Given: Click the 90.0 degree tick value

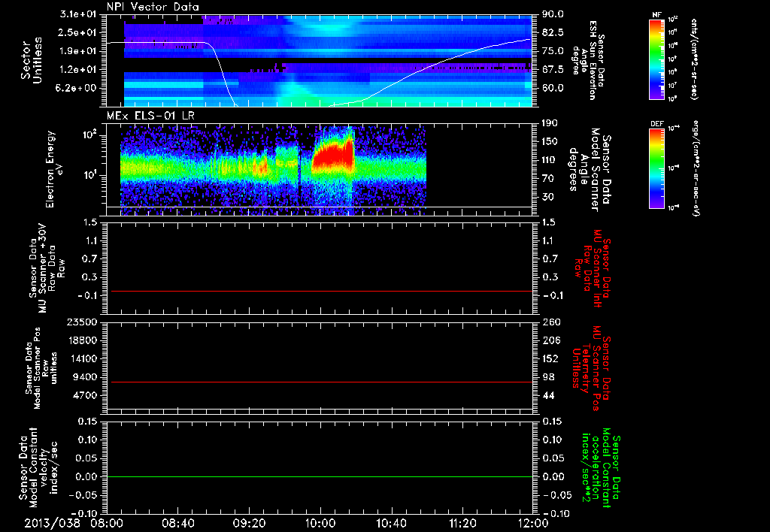Looking at the screenshot, I should click(x=553, y=14).
